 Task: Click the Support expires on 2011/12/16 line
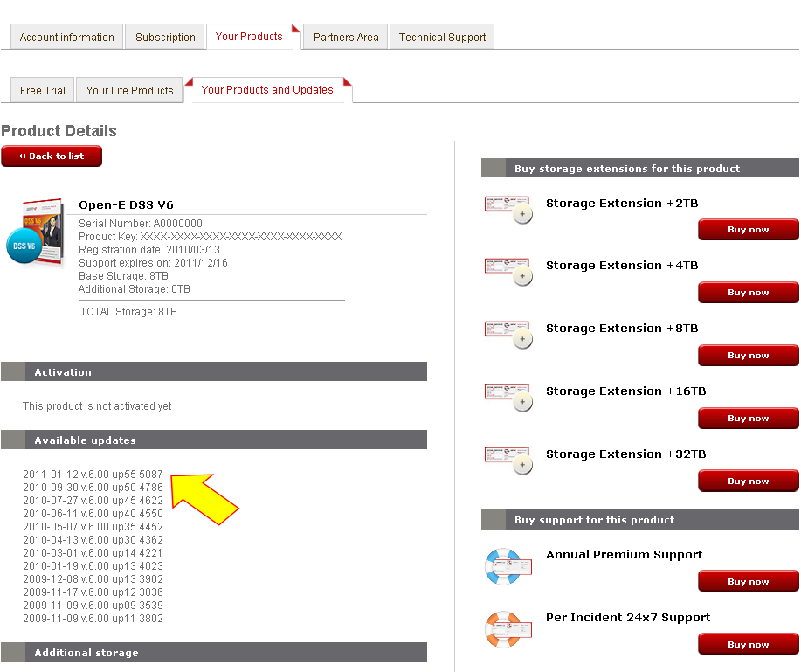pyautogui.click(x=153, y=263)
